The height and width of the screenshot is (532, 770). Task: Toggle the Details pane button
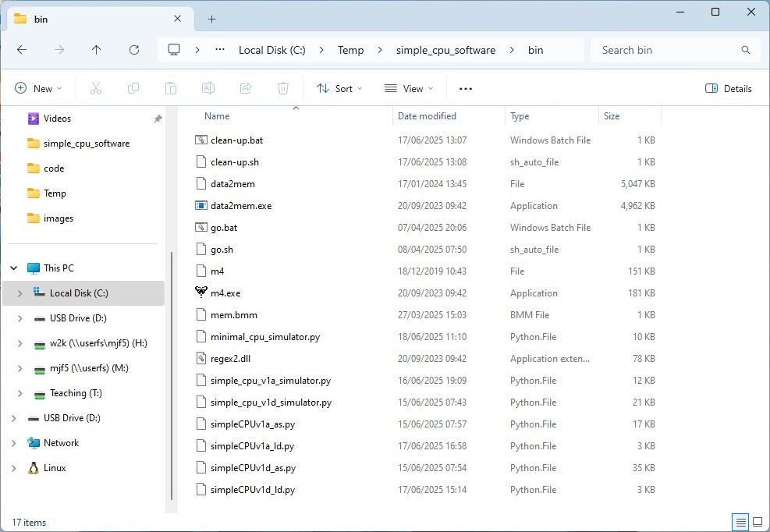(729, 89)
